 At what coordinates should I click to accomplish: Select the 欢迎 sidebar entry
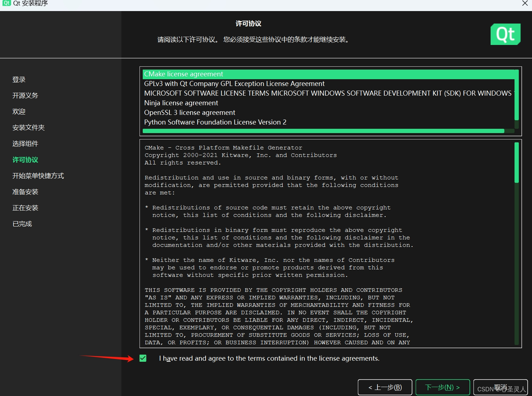click(19, 111)
